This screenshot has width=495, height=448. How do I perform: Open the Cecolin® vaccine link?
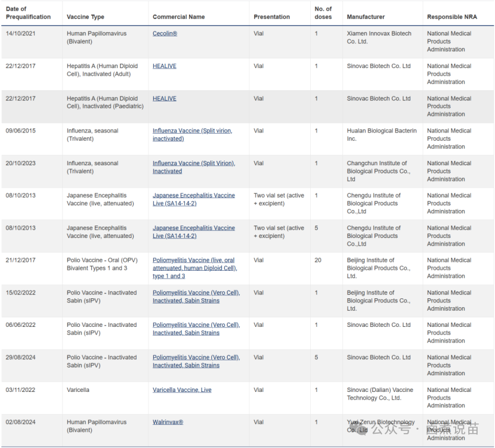165,34
